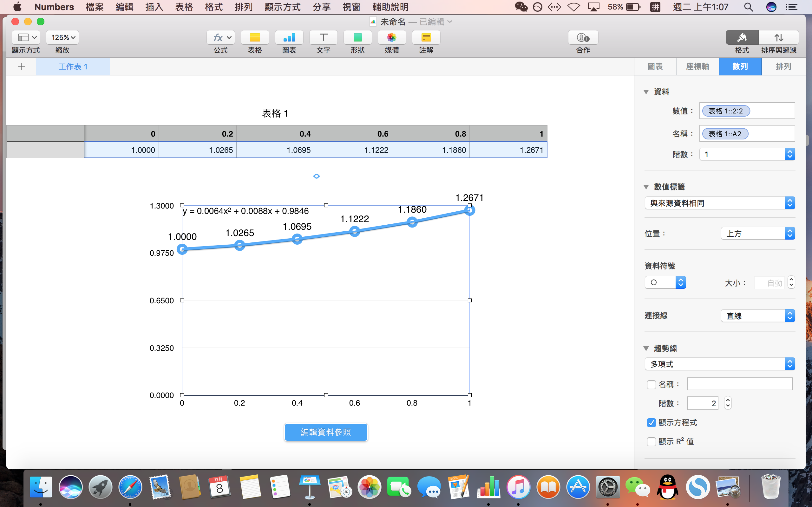Open the 圖表 (chart) toolbar icon
The width and height of the screenshot is (812, 507).
point(289,38)
